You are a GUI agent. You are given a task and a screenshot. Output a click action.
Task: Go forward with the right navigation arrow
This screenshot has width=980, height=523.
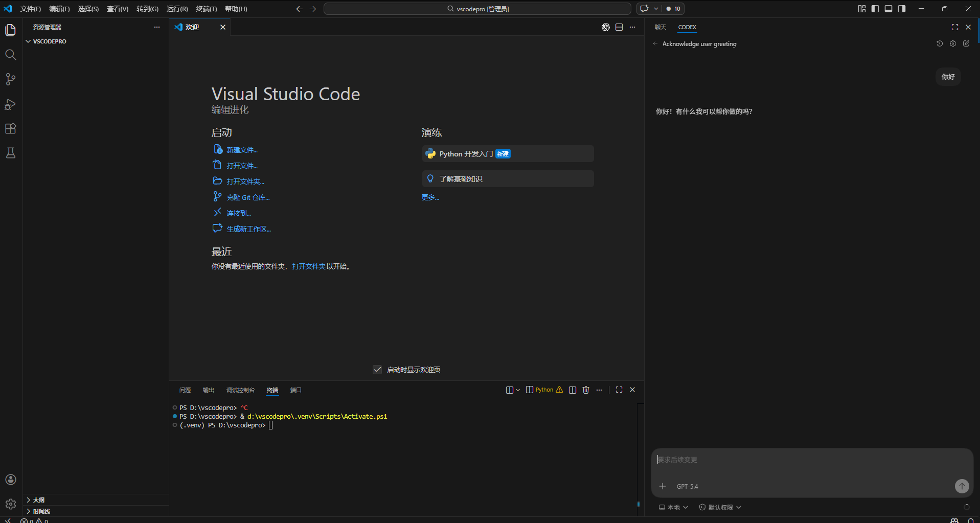pos(313,9)
